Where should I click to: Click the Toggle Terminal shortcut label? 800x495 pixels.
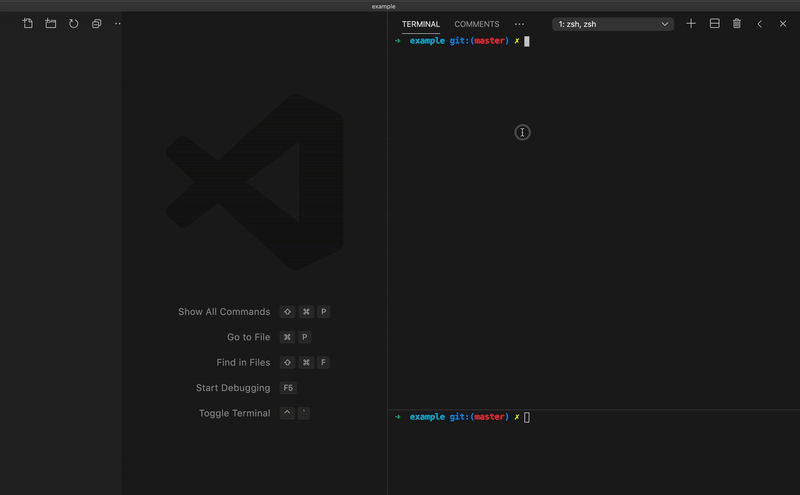(235, 413)
